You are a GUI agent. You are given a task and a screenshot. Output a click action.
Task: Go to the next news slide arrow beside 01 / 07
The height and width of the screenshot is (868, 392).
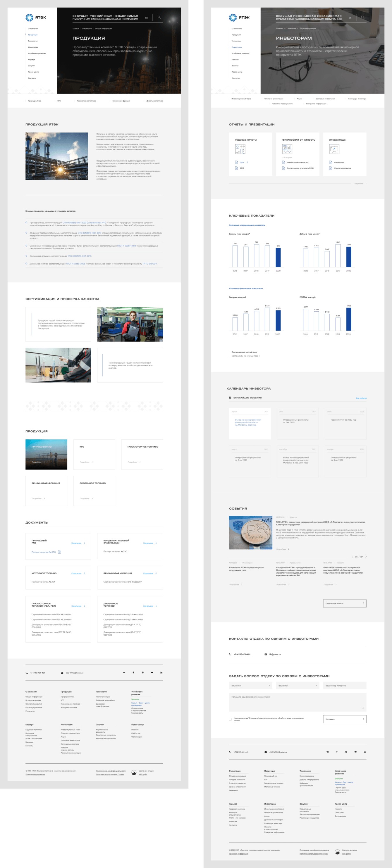click(x=366, y=557)
